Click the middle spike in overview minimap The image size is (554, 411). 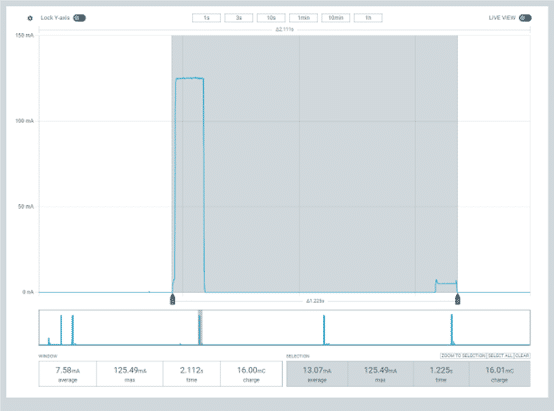(x=324, y=330)
